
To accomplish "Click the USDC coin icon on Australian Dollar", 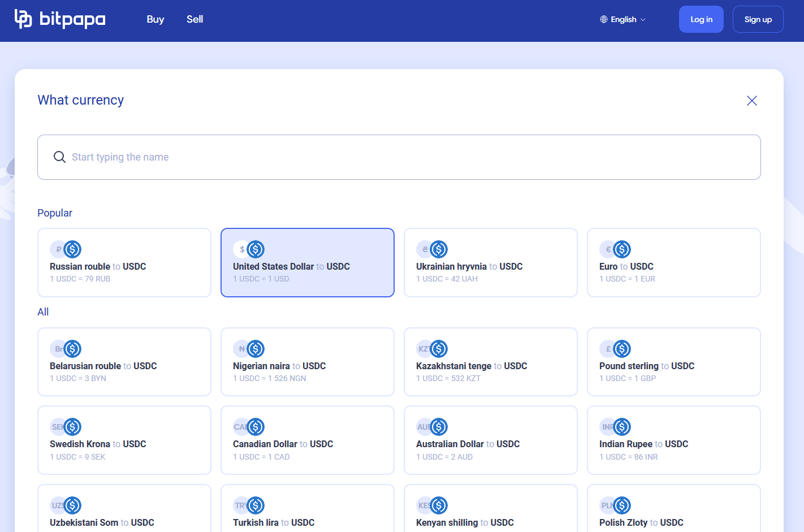I will [x=439, y=427].
